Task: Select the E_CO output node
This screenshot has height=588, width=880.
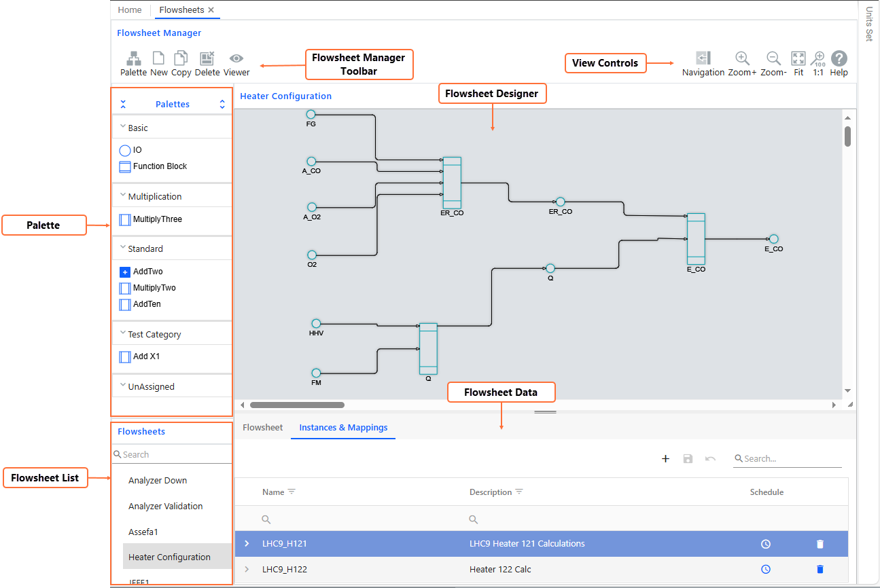Action: point(773,239)
